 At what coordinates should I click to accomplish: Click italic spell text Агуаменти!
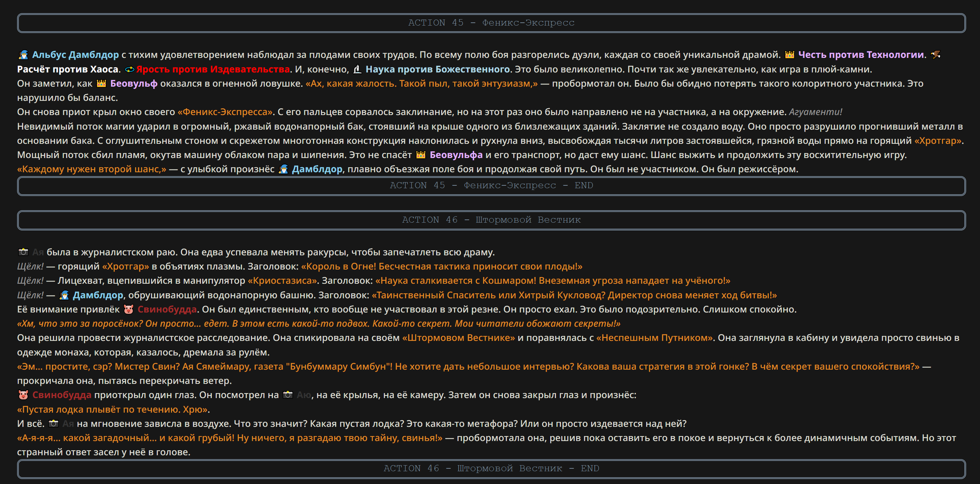pyautogui.click(x=815, y=112)
